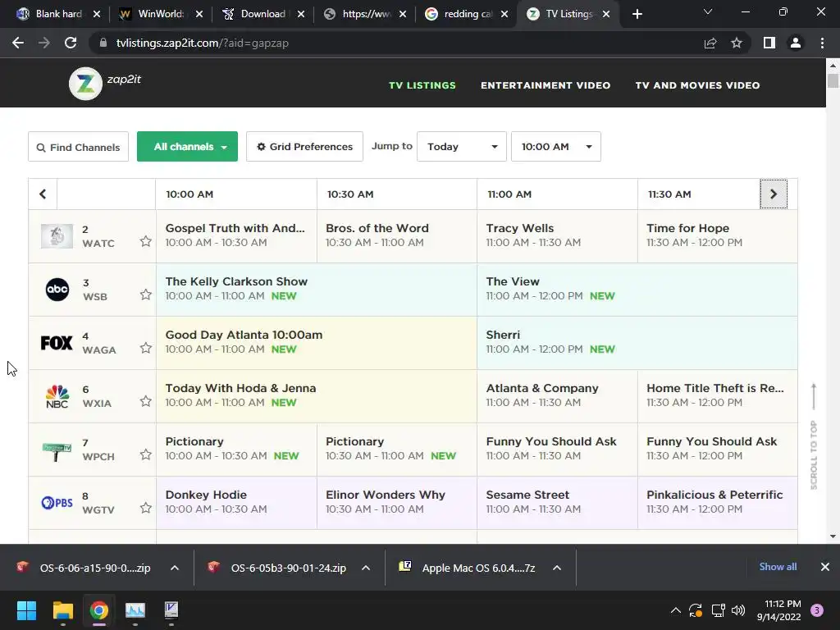Viewport: 840px width, 630px height.
Task: Open the TV AND MOVIES VIDEO menu
Action: pos(697,85)
